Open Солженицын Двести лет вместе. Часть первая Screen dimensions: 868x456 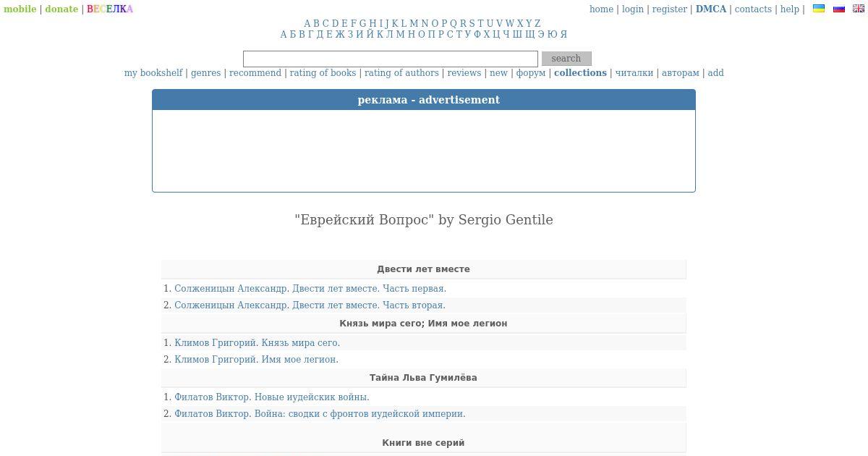(310, 289)
